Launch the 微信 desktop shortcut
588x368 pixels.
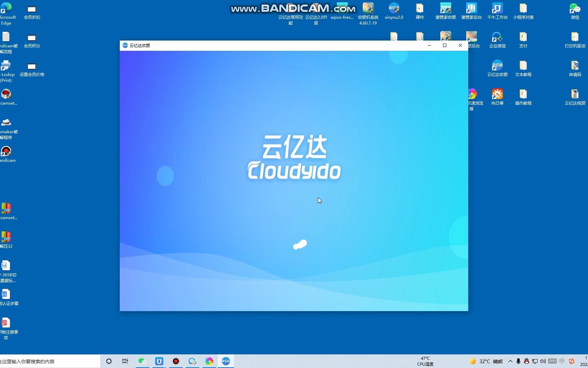[x=575, y=11]
